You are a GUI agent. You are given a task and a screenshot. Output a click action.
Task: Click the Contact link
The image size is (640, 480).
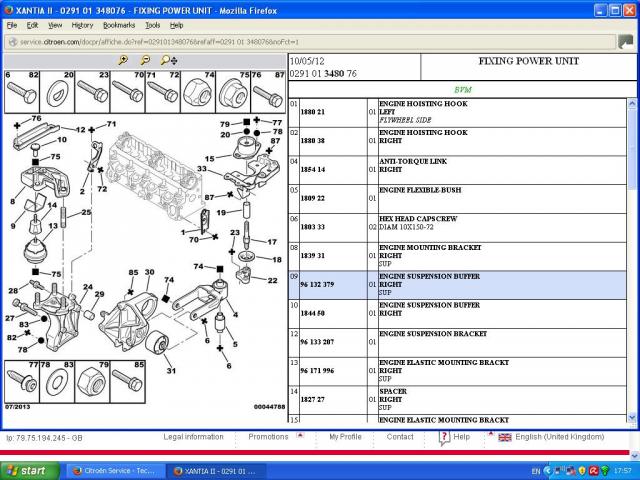tap(400, 437)
